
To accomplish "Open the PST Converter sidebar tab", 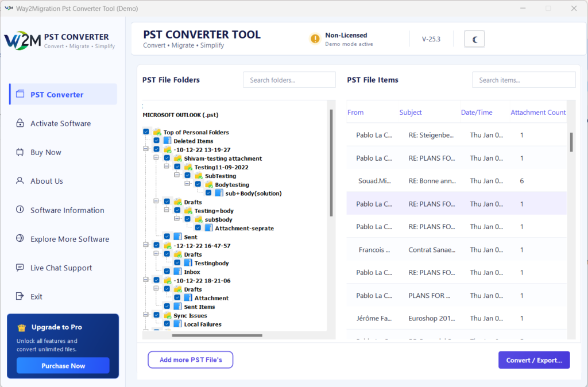I will [63, 94].
